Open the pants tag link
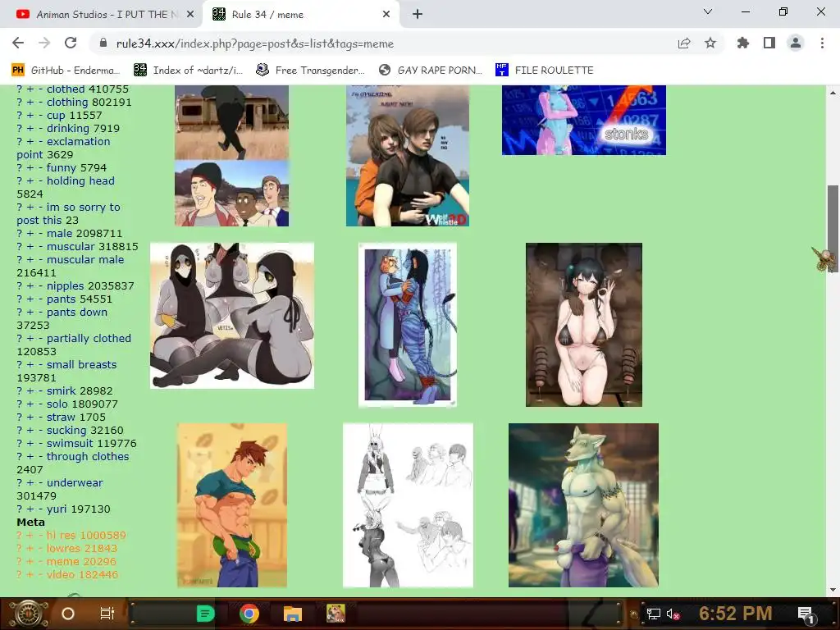The image size is (840, 630). click(x=61, y=299)
